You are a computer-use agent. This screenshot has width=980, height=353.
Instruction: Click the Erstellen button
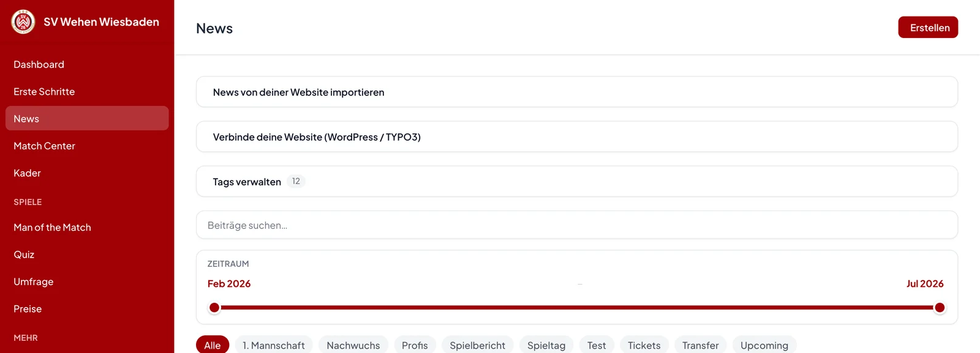pyautogui.click(x=928, y=28)
